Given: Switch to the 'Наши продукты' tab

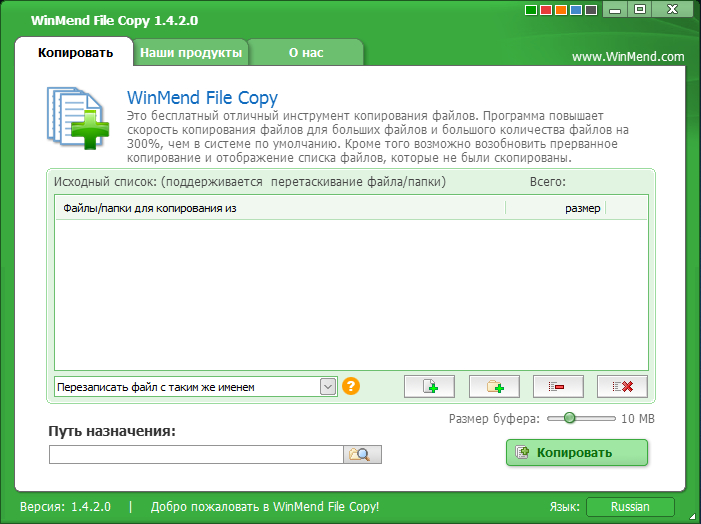Looking at the screenshot, I should click(x=190, y=53).
